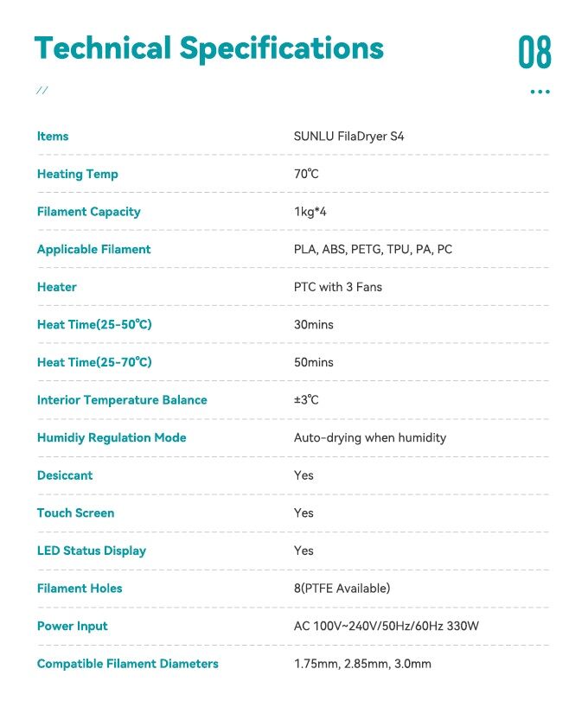Click the 50mins heat time value
This screenshot has height=707, width=588.
[x=313, y=362]
